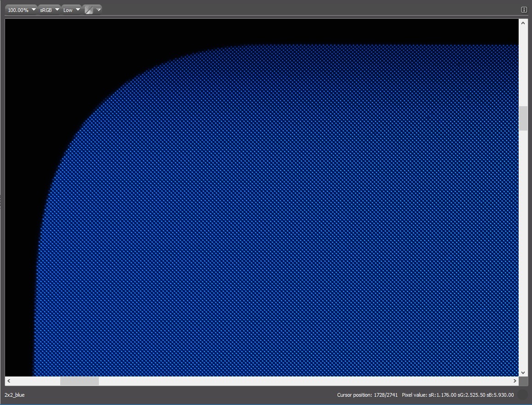Click the horizontal scrollbar thumb
This screenshot has width=532, height=405.
80,381
